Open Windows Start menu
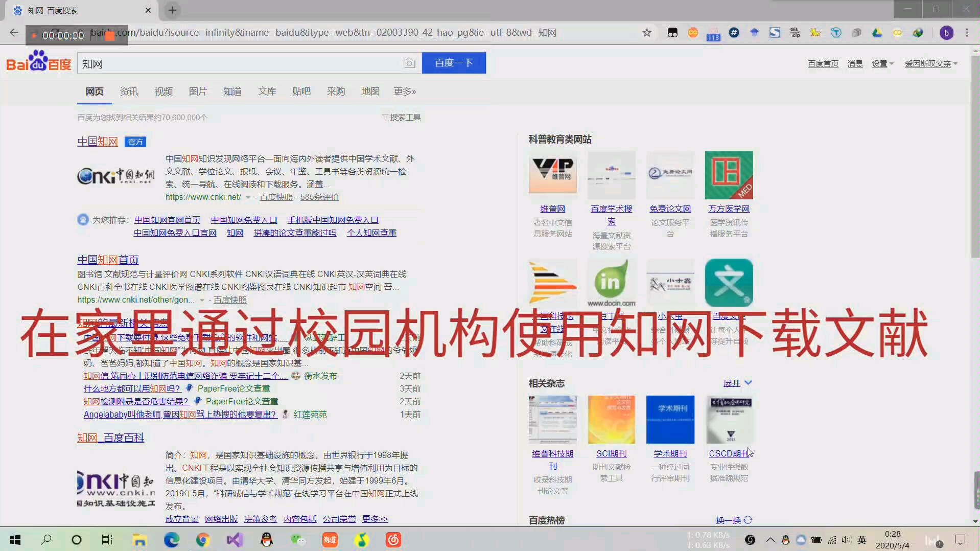 coord(15,540)
